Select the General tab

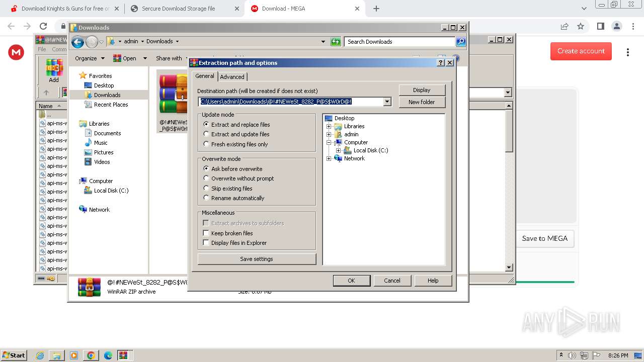(205, 76)
